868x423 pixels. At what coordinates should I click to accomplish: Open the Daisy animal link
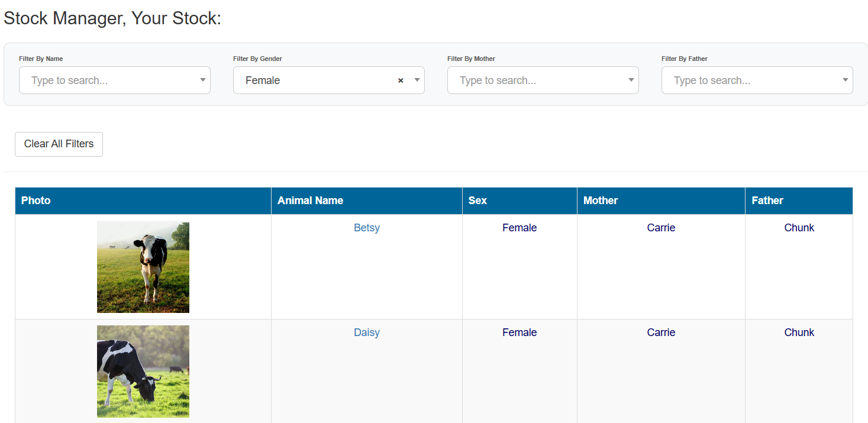367,332
